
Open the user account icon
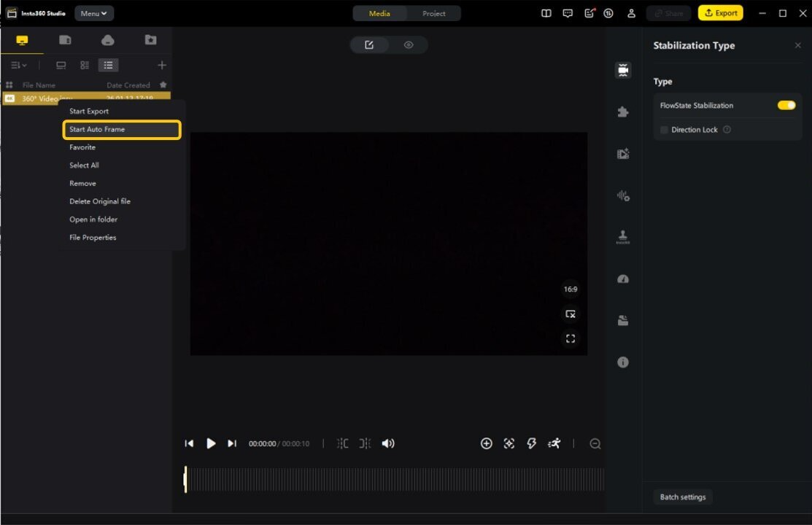pos(631,13)
